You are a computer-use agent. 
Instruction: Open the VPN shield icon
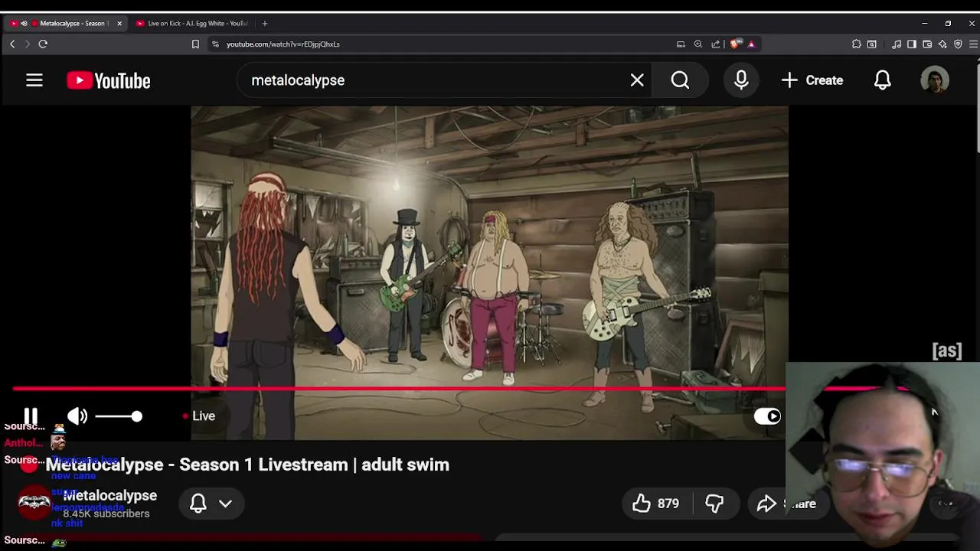(x=958, y=44)
